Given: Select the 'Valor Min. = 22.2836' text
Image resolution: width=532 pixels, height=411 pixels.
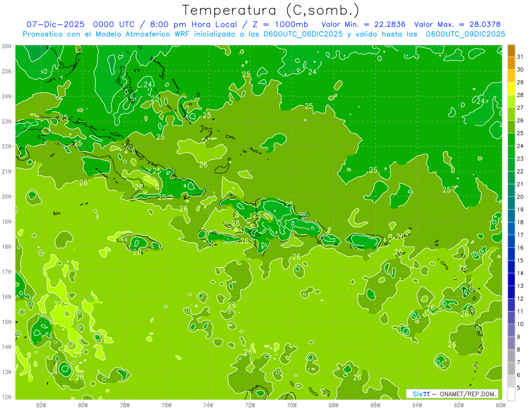Looking at the screenshot, I should click(363, 24).
